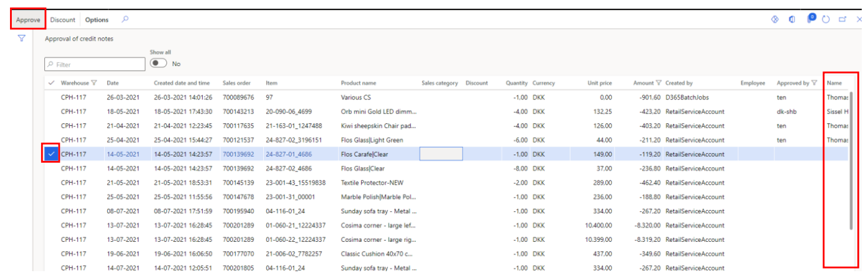Click select-all checkmark in grid header

point(51,83)
